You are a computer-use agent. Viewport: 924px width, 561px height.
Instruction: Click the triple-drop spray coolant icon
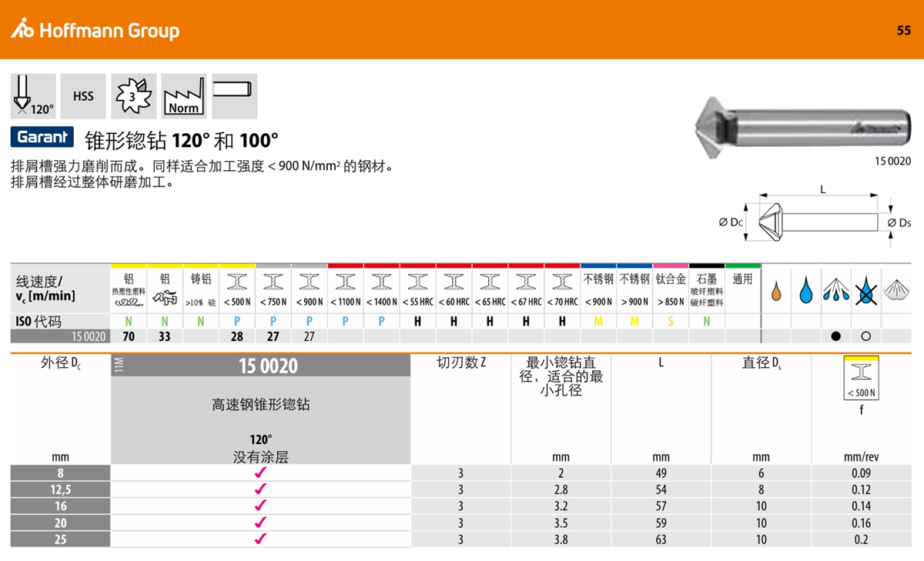835,289
